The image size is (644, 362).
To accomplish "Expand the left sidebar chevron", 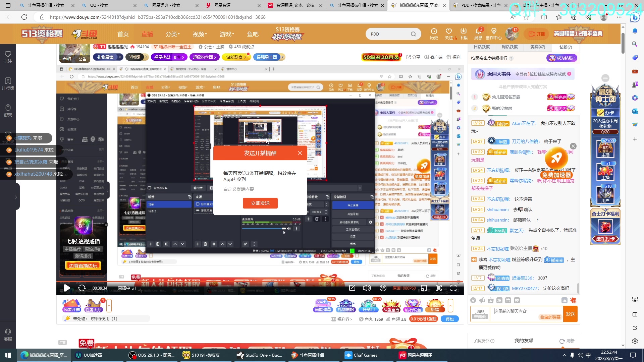I will [x=16, y=197].
